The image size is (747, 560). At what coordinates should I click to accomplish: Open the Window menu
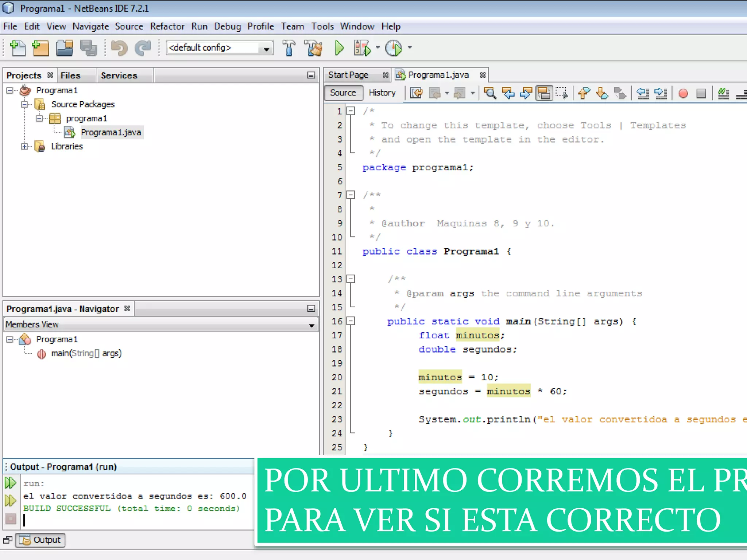point(357,27)
